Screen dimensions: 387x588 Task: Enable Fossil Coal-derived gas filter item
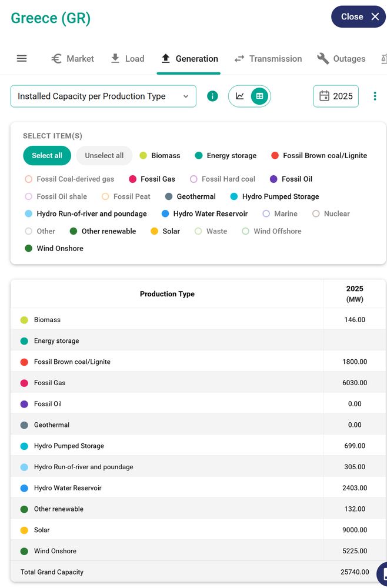coord(69,179)
